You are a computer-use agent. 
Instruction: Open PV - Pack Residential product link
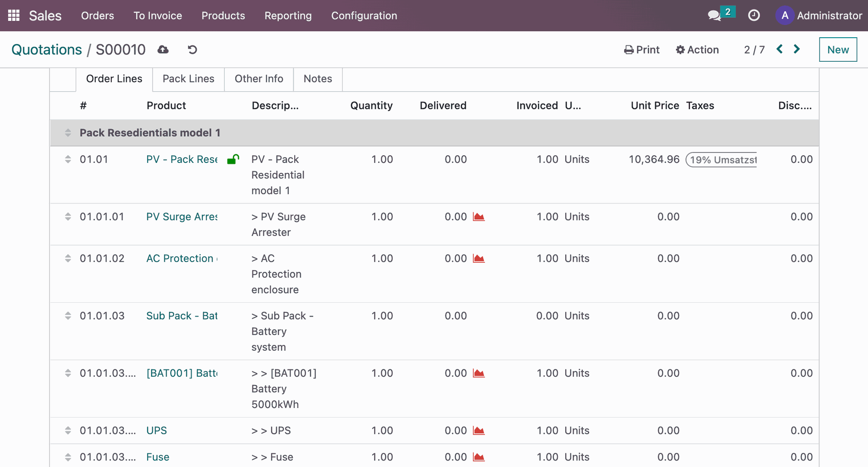tap(182, 159)
